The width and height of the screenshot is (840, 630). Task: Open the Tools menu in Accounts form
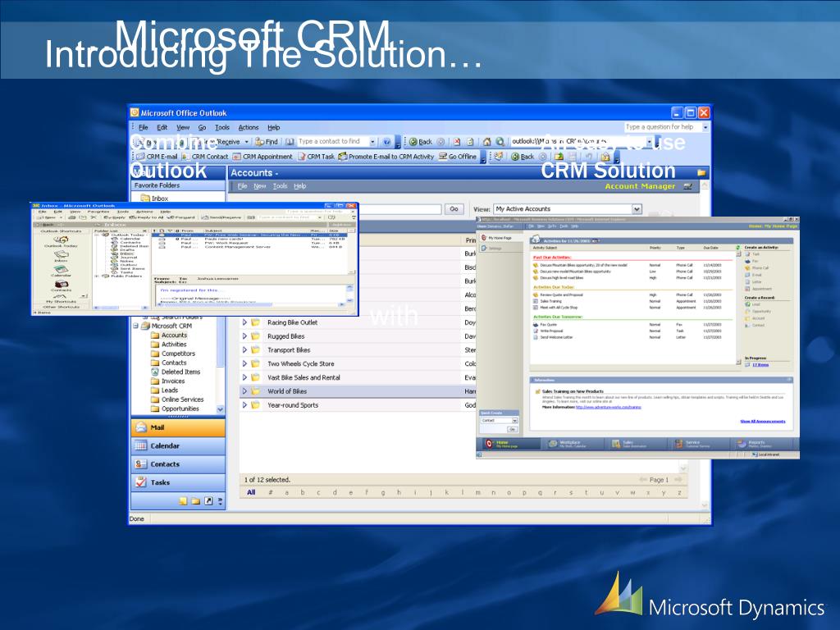[x=281, y=186]
